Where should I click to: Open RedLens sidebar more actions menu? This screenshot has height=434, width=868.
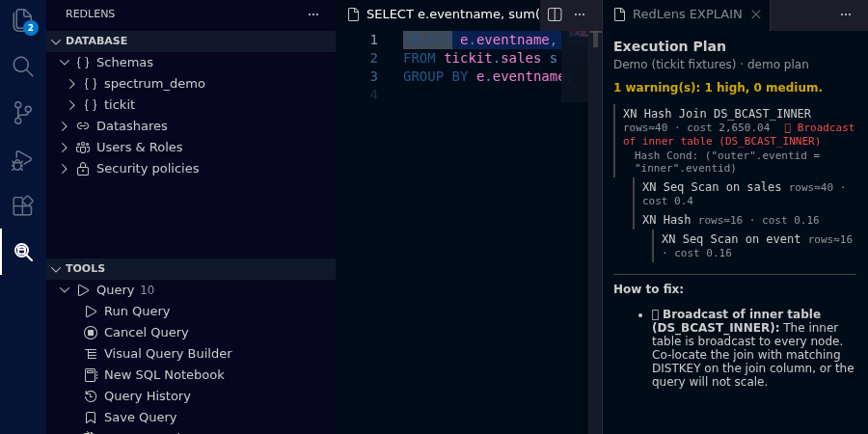[x=313, y=14]
